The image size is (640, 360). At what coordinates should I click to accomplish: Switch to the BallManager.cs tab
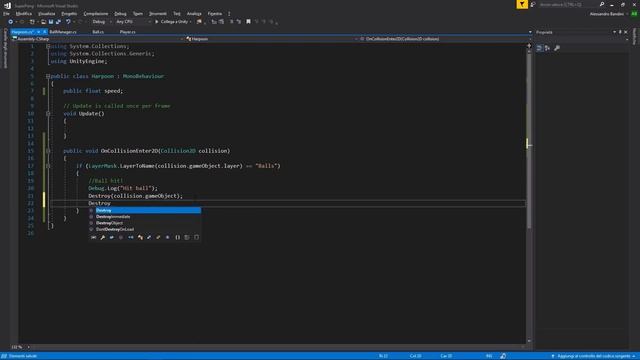point(63,32)
